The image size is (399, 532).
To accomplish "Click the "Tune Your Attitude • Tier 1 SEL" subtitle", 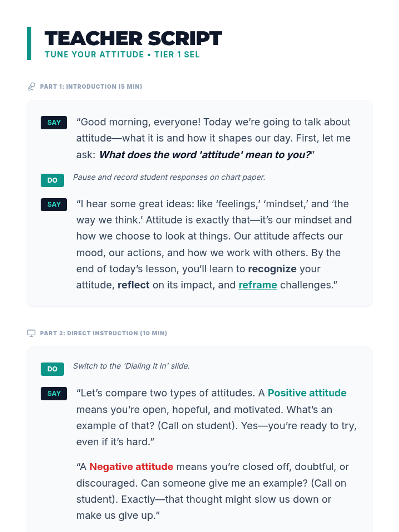I will [122, 55].
